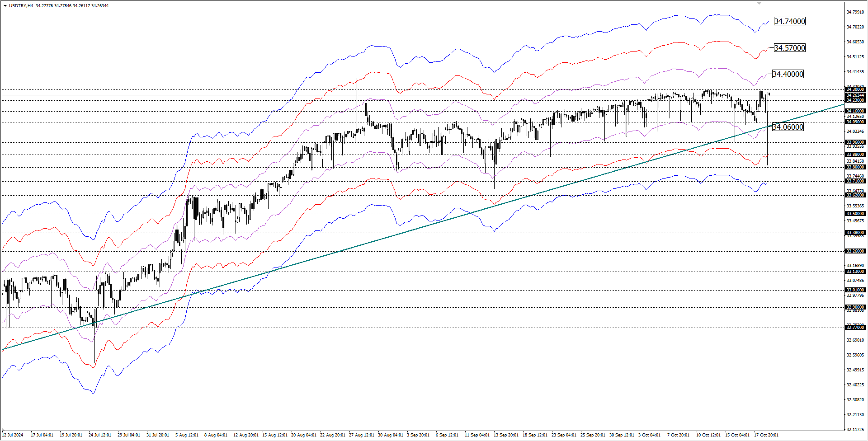Click 34.03245 on the price scale
The width and height of the screenshot is (868, 441).
(855, 131)
